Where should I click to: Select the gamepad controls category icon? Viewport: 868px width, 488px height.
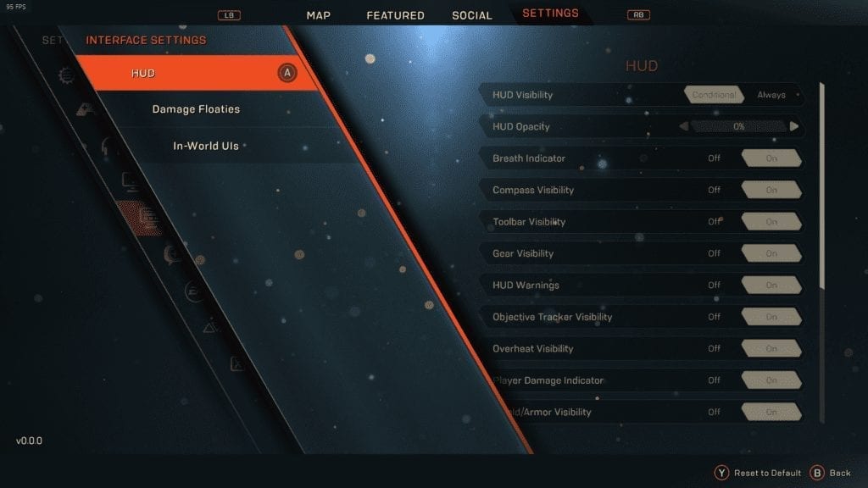click(85, 109)
